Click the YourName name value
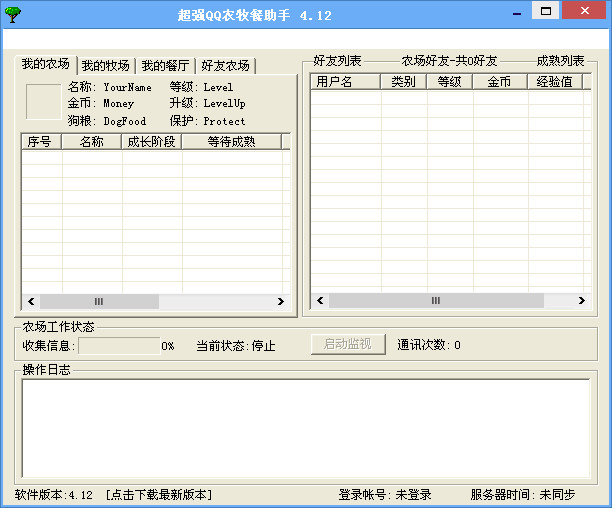 [128, 87]
